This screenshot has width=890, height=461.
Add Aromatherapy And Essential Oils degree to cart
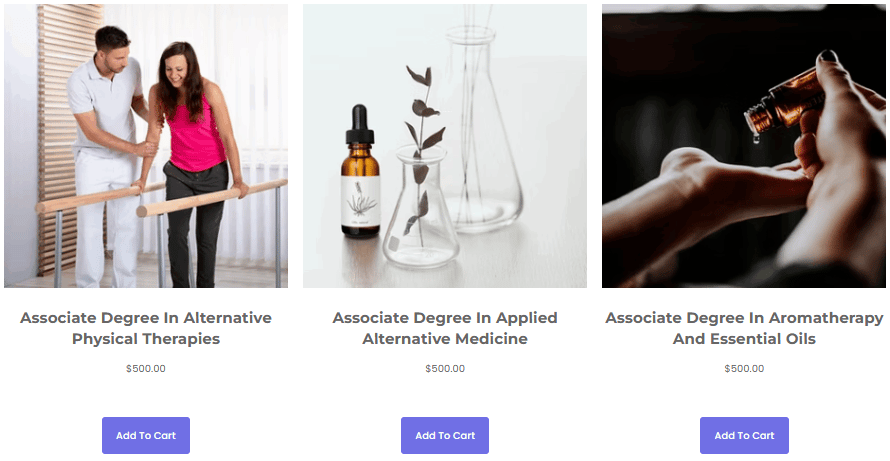[744, 435]
